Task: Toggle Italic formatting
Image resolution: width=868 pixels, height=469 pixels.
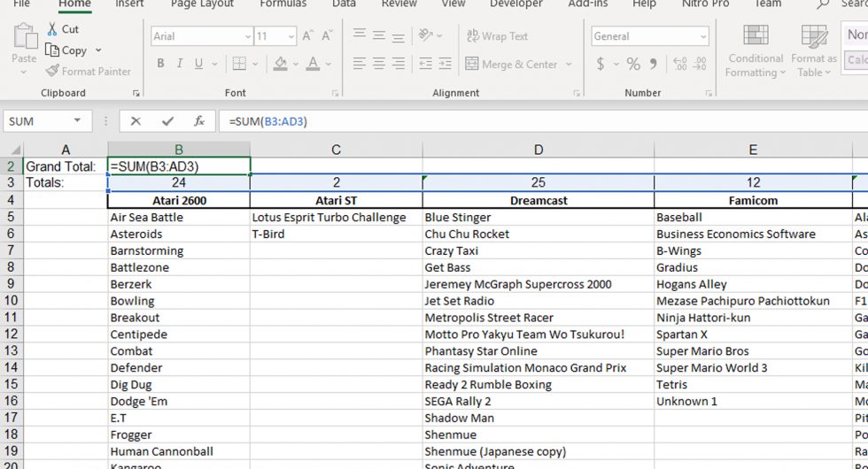Action: (x=181, y=64)
